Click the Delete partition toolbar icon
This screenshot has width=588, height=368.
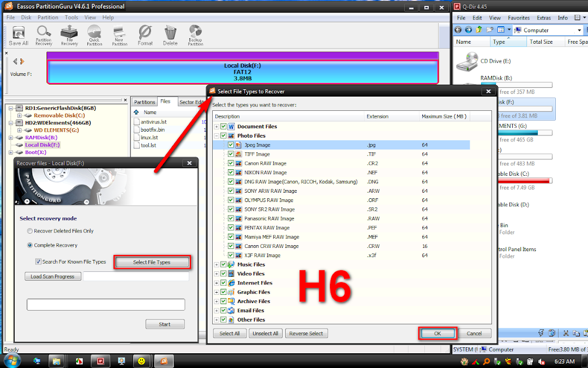pos(170,35)
